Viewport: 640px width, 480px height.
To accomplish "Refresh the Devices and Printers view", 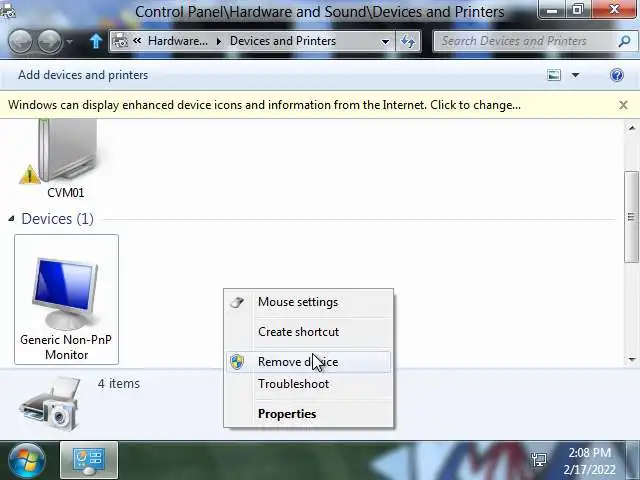I will 408,41.
